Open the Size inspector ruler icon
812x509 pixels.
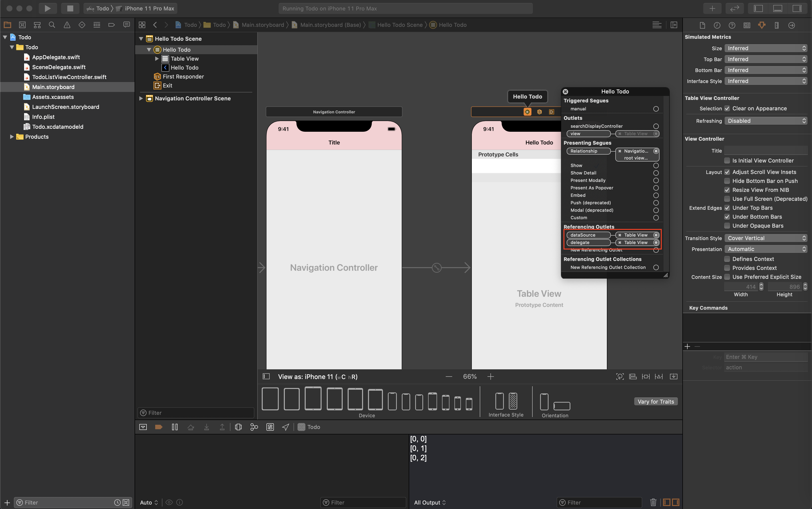(x=777, y=25)
